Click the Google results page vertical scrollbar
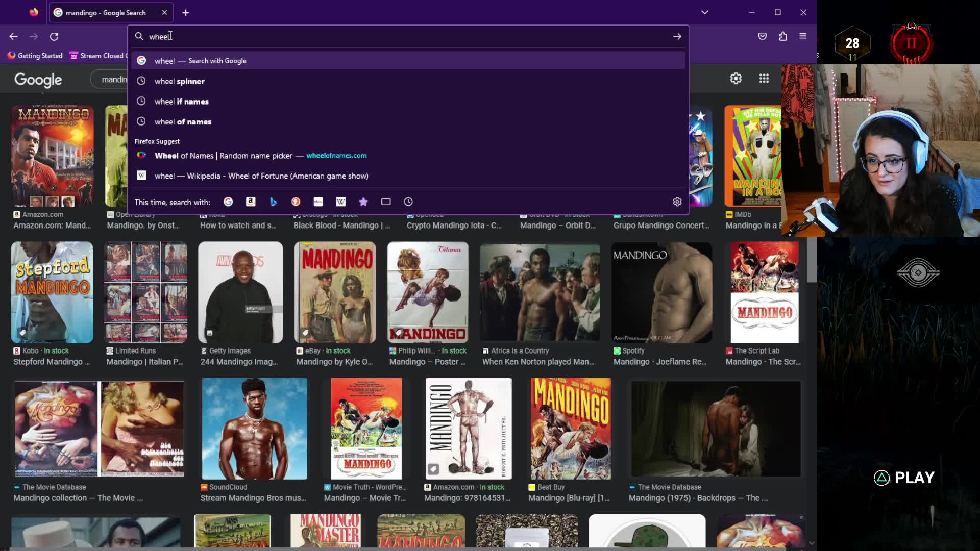The image size is (980, 551). pyautogui.click(x=812, y=260)
